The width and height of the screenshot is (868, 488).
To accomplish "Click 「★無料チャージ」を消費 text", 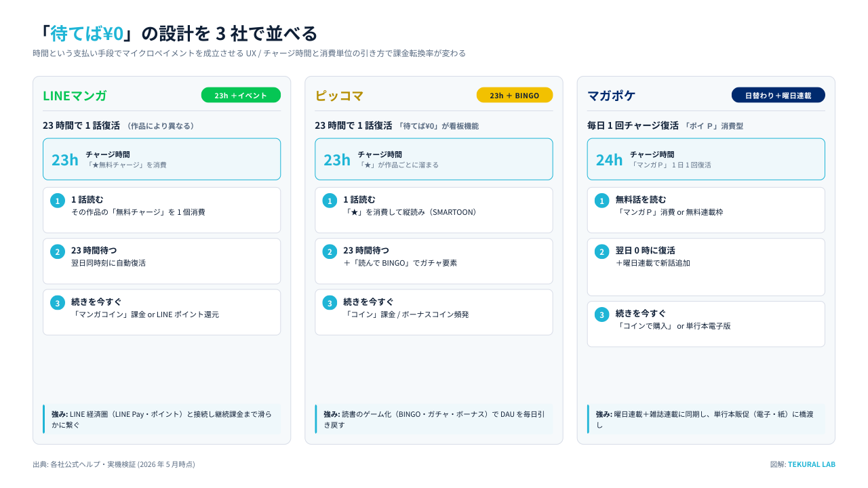I will (x=126, y=165).
